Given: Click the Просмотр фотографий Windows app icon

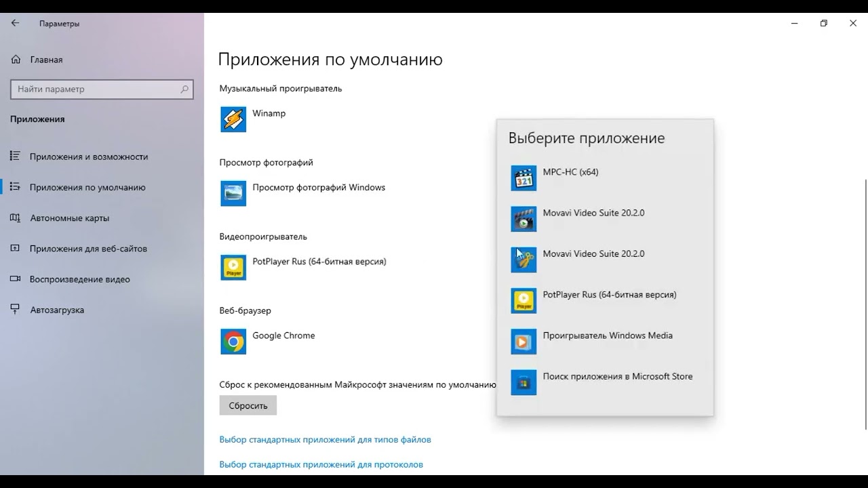Looking at the screenshot, I should click(x=233, y=193).
